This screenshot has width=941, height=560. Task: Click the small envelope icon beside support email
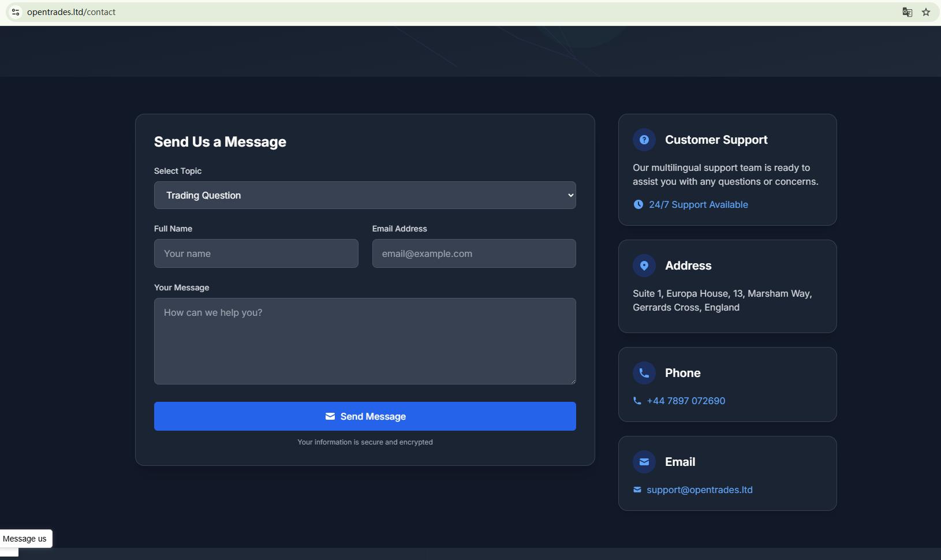pos(637,490)
